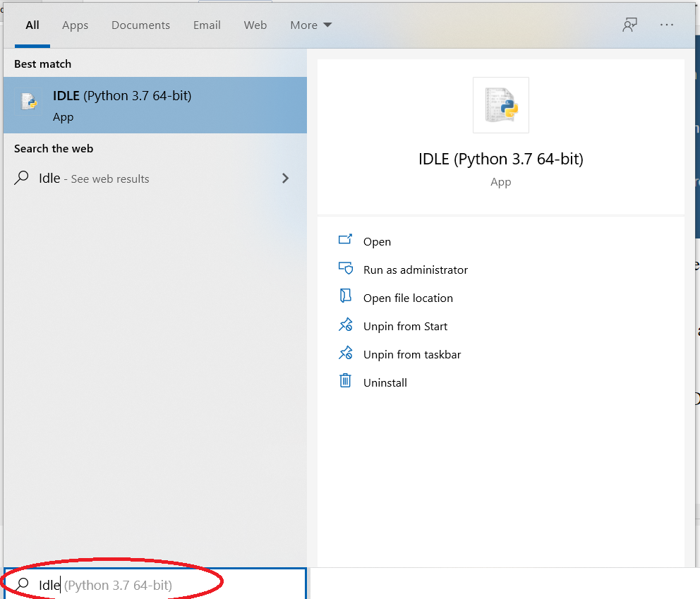The width and height of the screenshot is (700, 599).
Task: Click the Run as administrator shield icon
Action: point(345,269)
